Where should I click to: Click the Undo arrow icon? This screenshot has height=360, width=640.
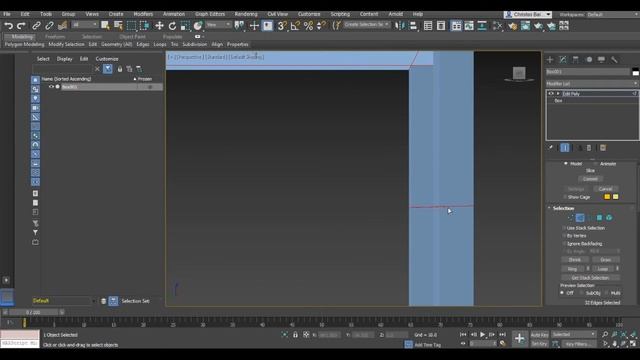[8, 26]
